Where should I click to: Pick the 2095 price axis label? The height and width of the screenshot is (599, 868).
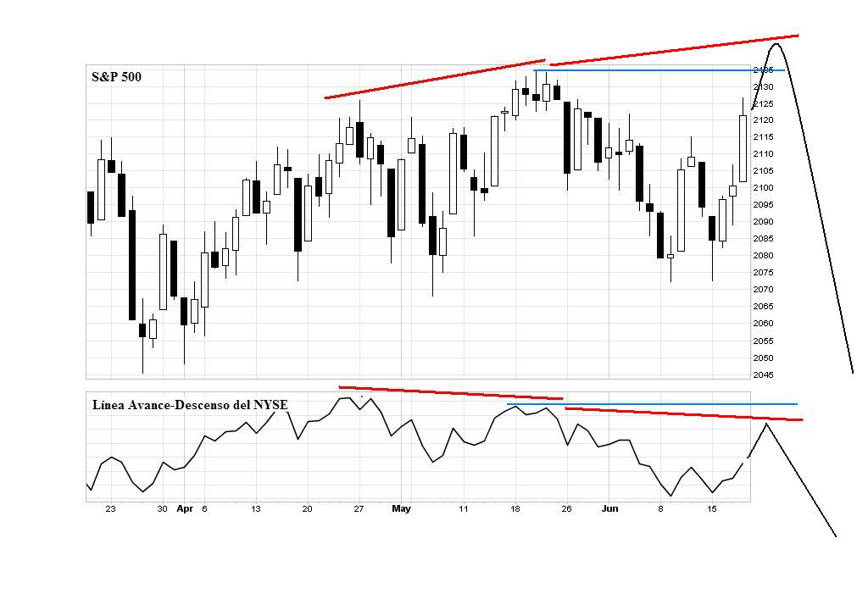[764, 205]
